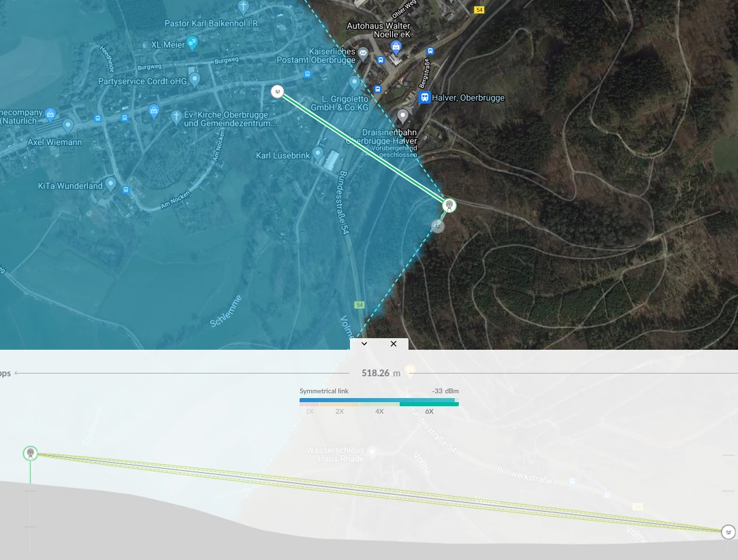Image resolution: width=738 pixels, height=560 pixels.
Task: Click the Symmetrical link label
Action: pyautogui.click(x=324, y=391)
